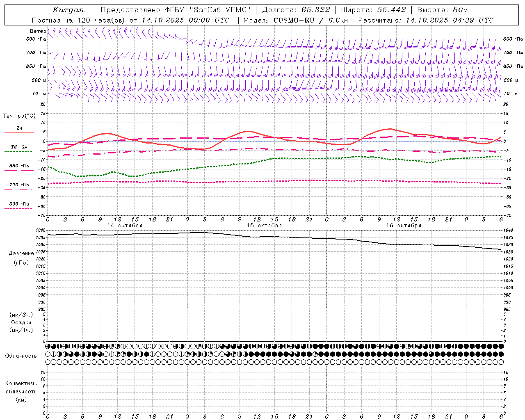Viewport: 525px width, 420px height.
Task: Click the '2м' temperature legend entry
Action: (x=19, y=128)
